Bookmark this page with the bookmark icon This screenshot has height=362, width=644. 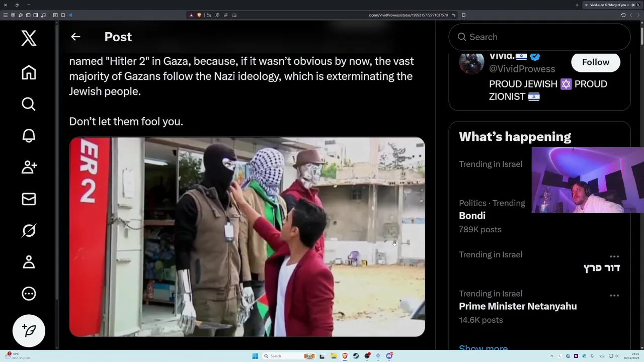(463, 15)
